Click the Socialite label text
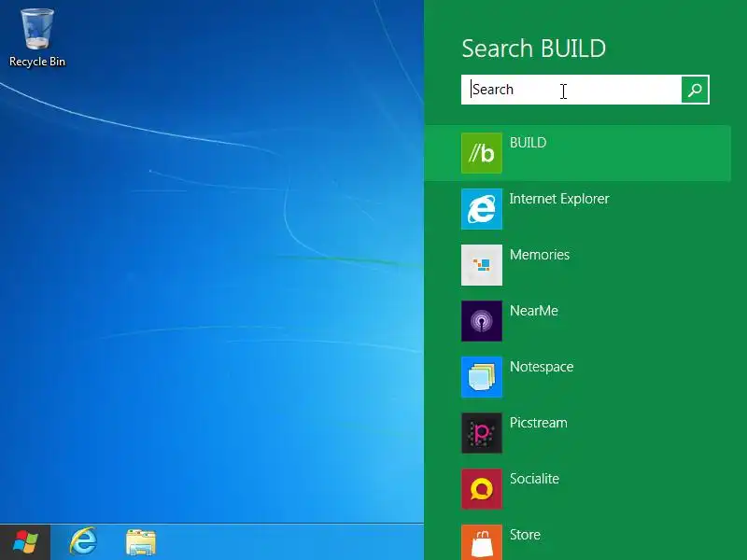This screenshot has width=747, height=560. (x=534, y=479)
